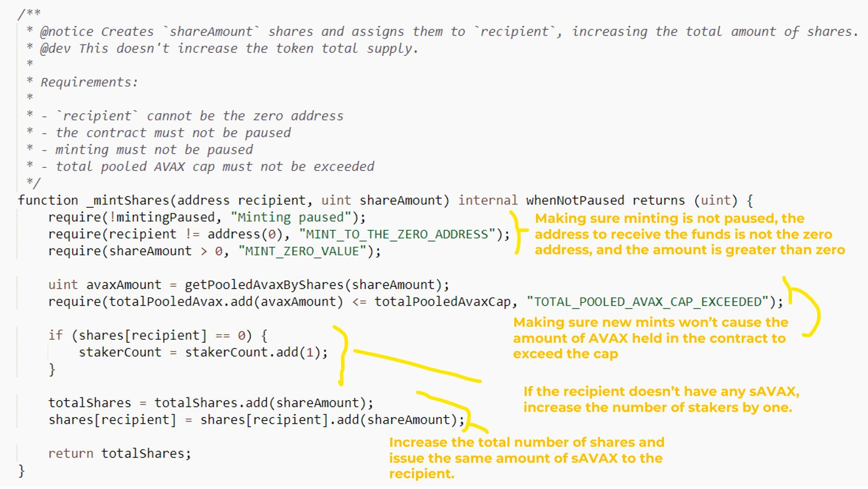Click the "MINT_TO_THE_ZERO_ADDRESS" error string

[397, 234]
